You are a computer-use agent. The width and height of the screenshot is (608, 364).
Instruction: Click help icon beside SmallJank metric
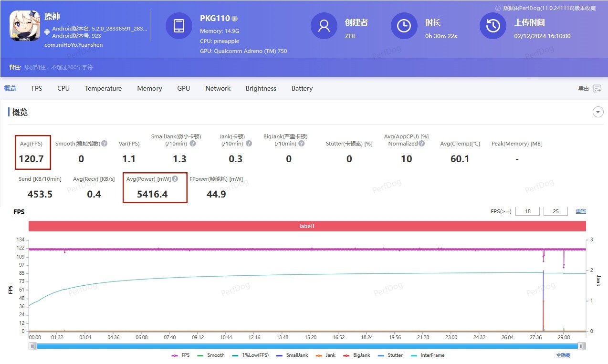pyautogui.click(x=192, y=144)
